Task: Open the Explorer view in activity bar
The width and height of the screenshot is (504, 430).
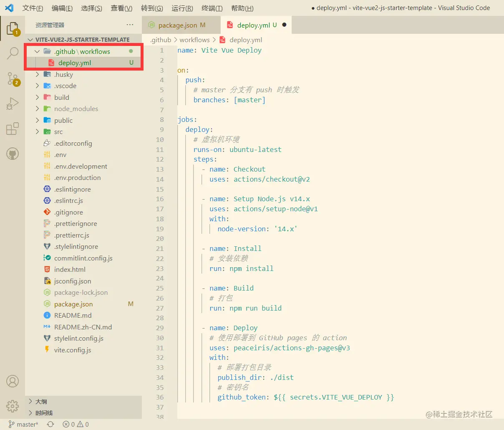Action: [13, 28]
